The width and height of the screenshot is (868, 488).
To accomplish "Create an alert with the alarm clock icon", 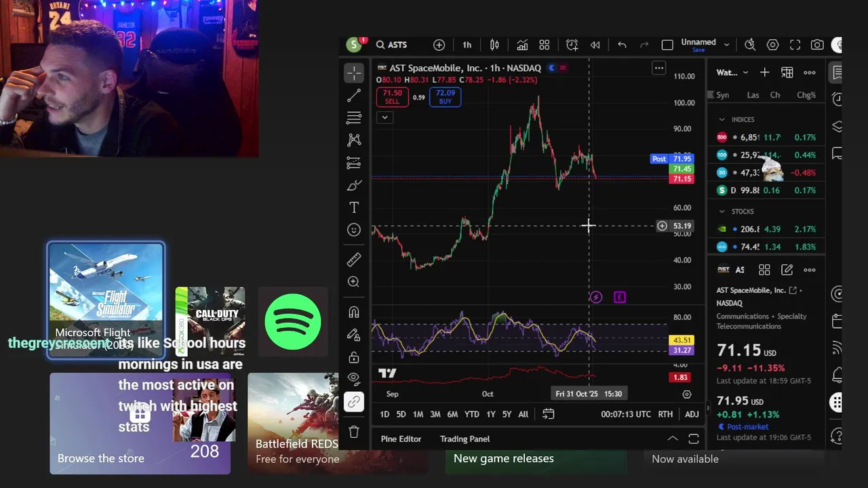I will pos(572,45).
